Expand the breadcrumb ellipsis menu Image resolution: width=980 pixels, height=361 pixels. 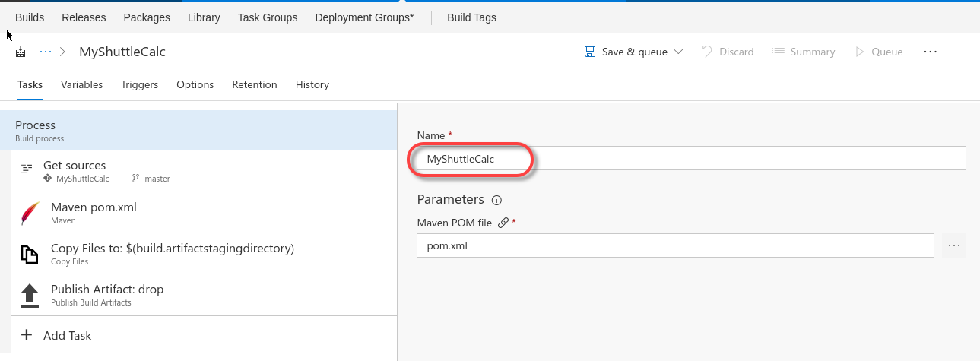(x=46, y=52)
